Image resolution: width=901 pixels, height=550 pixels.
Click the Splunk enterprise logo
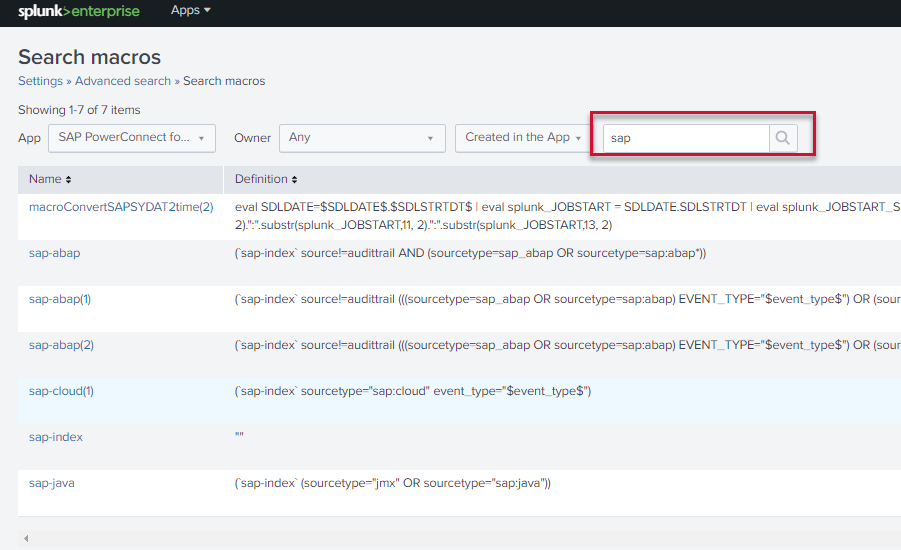79,11
